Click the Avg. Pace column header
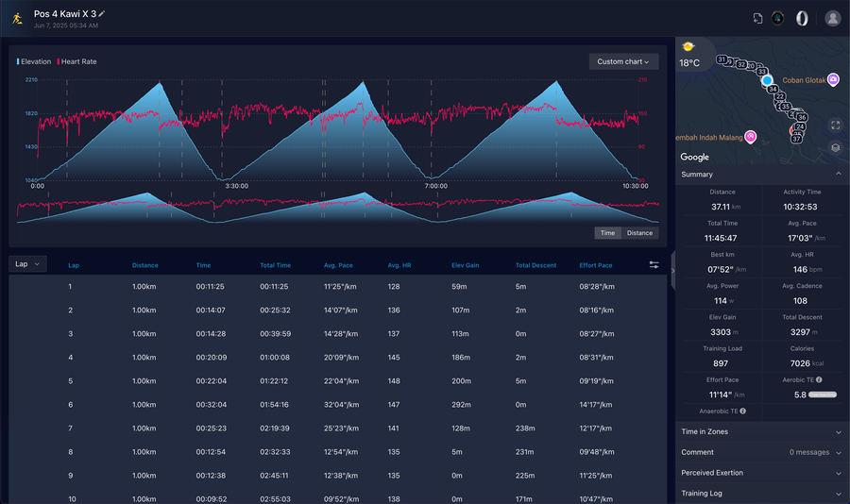The image size is (850, 504). coord(338,265)
